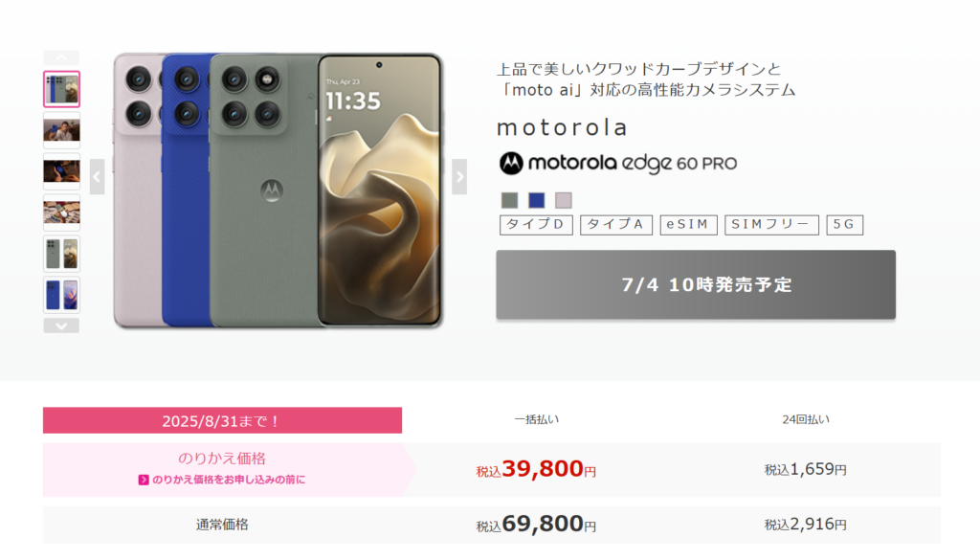The height and width of the screenshot is (560, 980).
Task: Click the previous image arrow on carousel
Action: pyautogui.click(x=97, y=177)
